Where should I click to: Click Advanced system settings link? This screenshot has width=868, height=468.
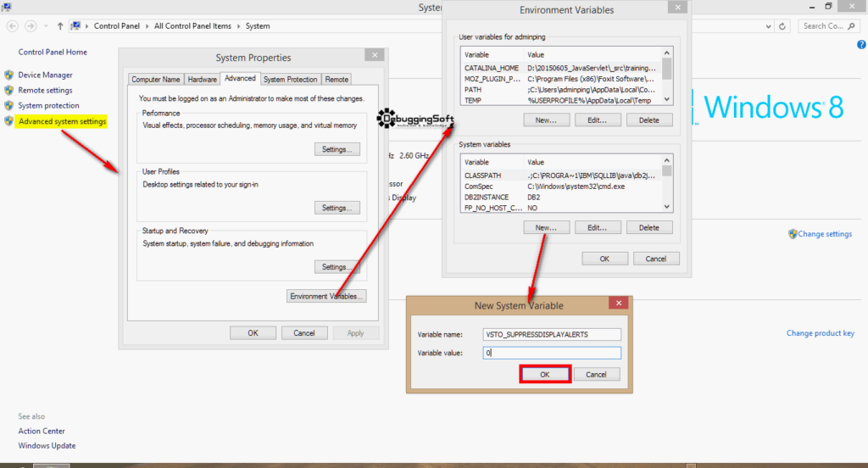tap(63, 121)
